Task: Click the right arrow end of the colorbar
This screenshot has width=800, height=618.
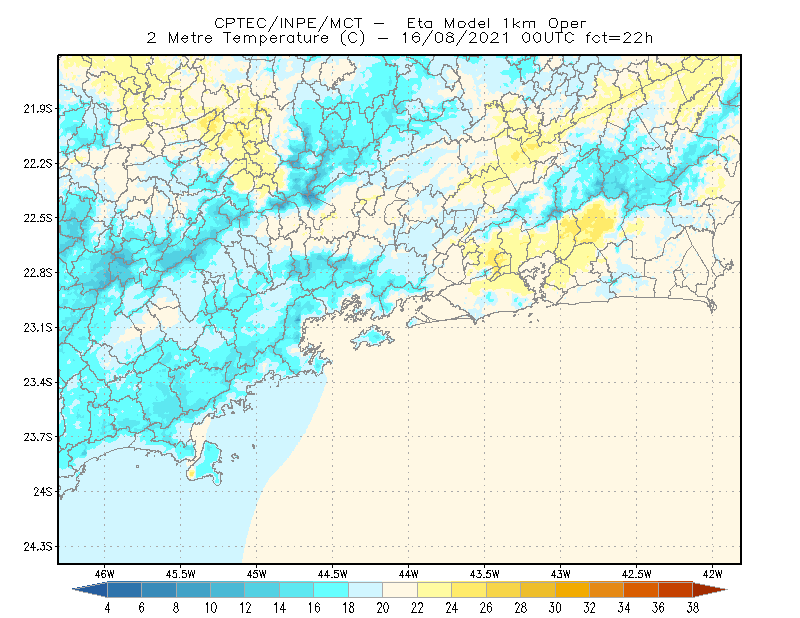Action: (x=710, y=590)
